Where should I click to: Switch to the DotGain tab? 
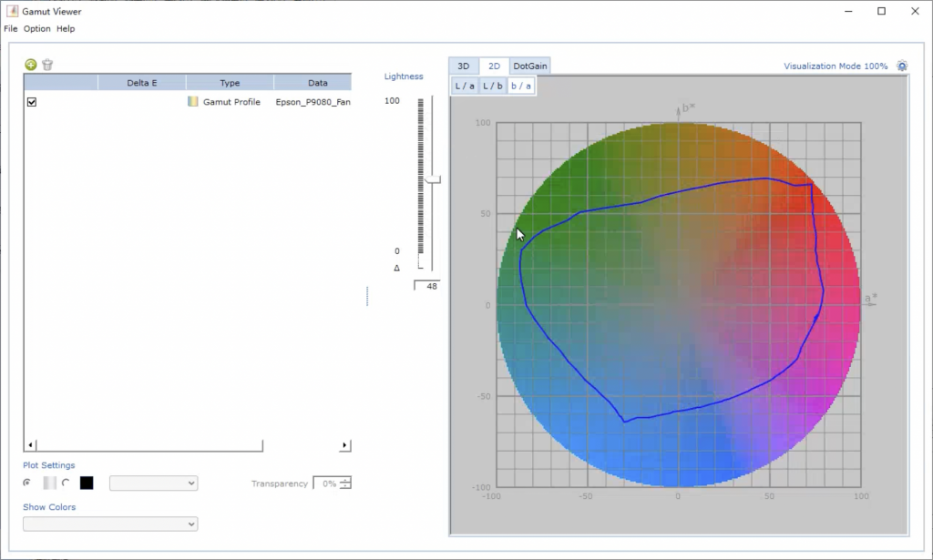[530, 66]
